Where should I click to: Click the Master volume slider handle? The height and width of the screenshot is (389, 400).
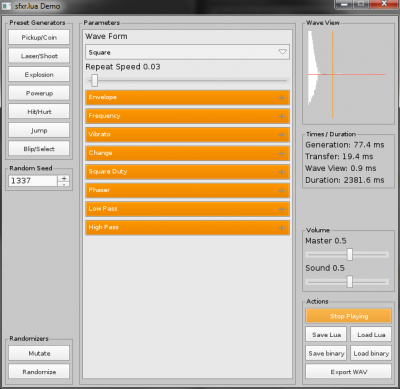coord(350,255)
